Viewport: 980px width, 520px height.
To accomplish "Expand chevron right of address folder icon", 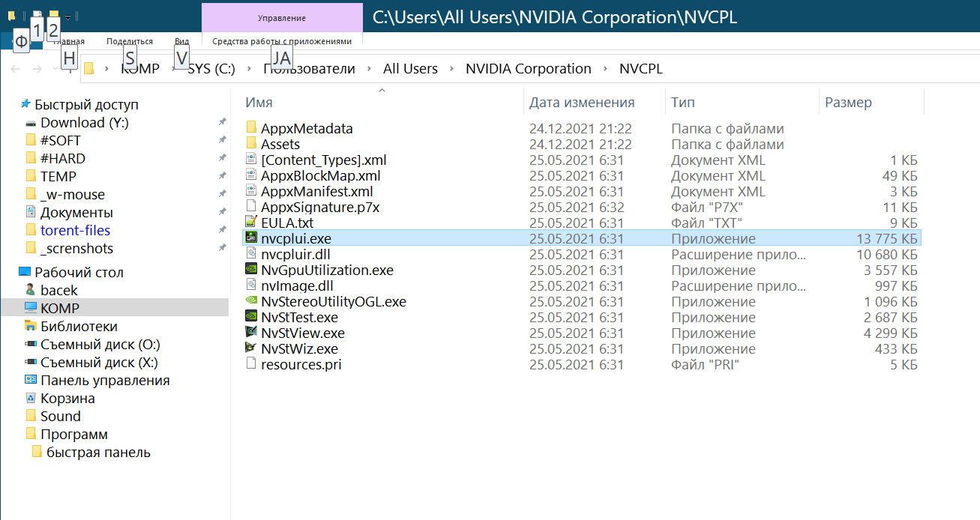I will 106,69.
